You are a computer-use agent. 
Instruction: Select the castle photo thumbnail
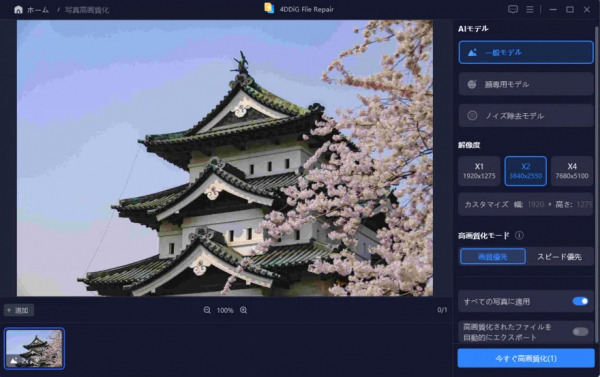(x=34, y=348)
